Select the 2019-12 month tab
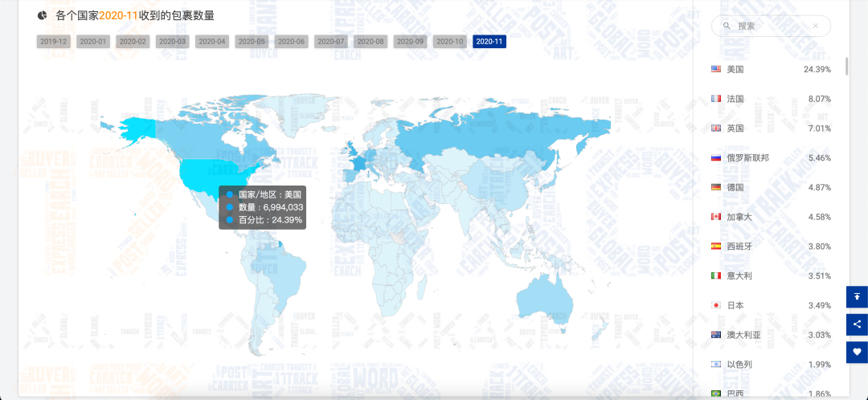 tap(54, 42)
